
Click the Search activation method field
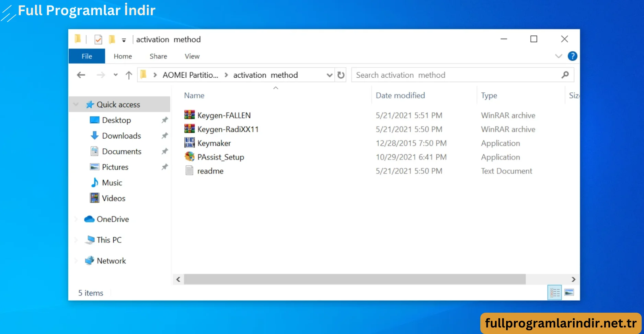(463, 75)
